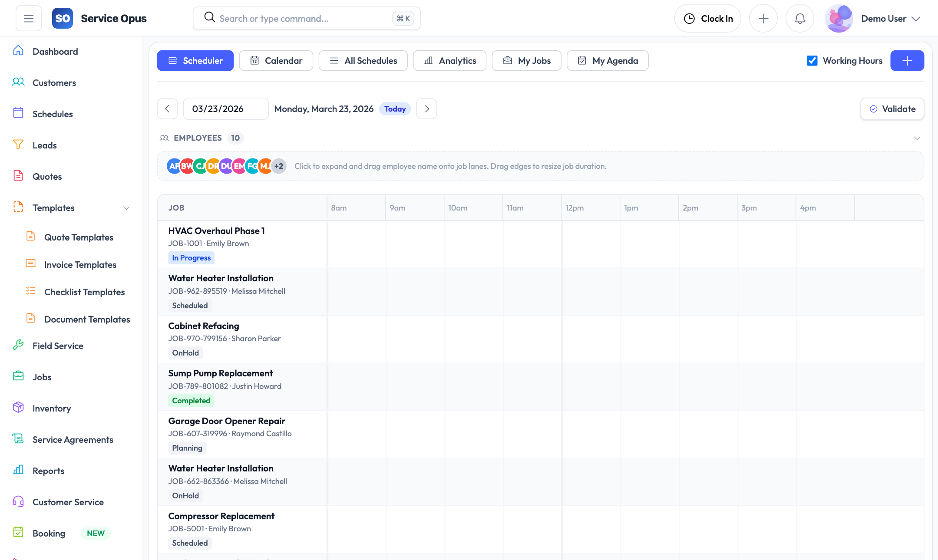Open Customer Service via the headset icon
This screenshot has width=938, height=560.
click(18, 502)
